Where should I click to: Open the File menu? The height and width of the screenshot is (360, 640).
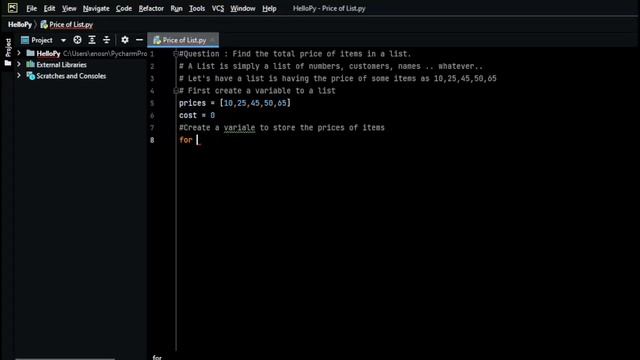[x=31, y=9]
